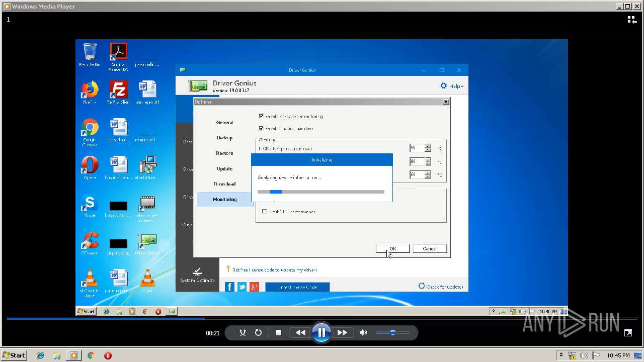Pause the video with the round pause button

coord(321,332)
